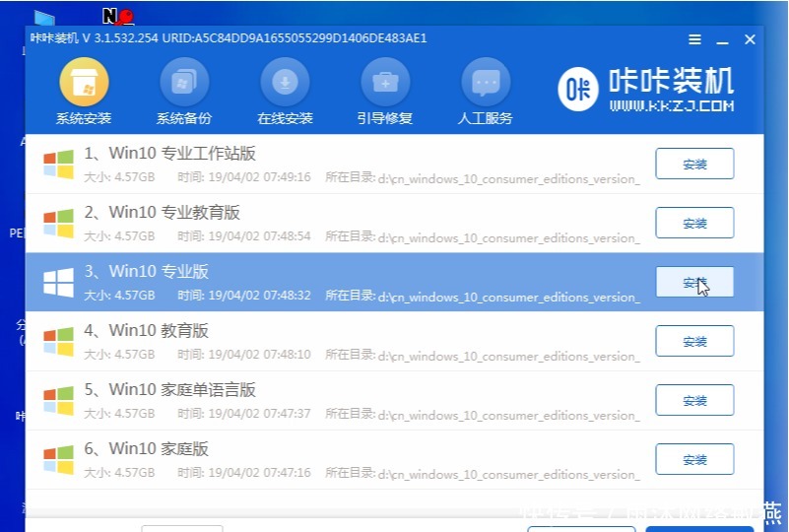This screenshot has width=789, height=532.
Task: Switch to the 在线安装 tab label
Action: (285, 118)
